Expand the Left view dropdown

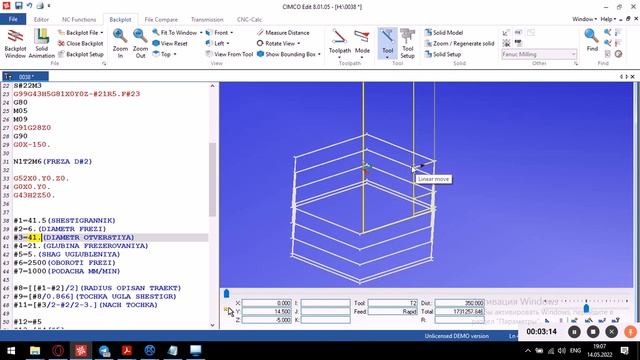(x=228, y=43)
